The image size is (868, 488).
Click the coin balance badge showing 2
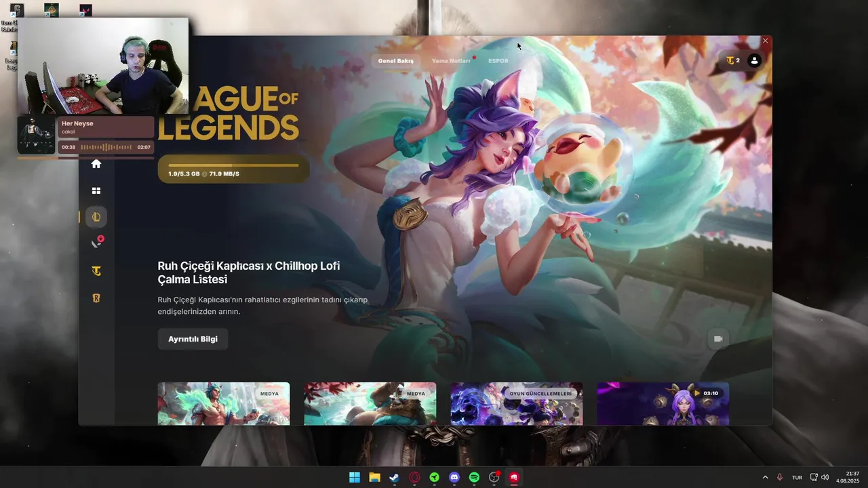[x=733, y=60]
